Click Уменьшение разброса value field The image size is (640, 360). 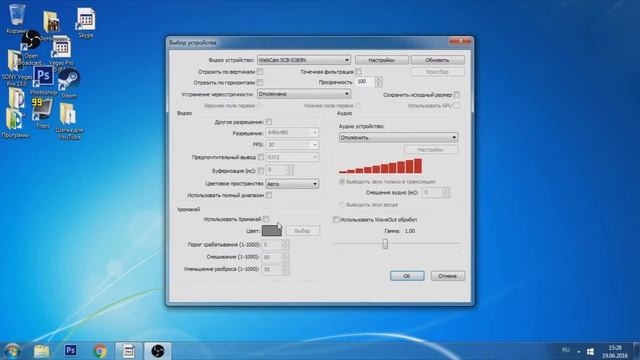272,269
